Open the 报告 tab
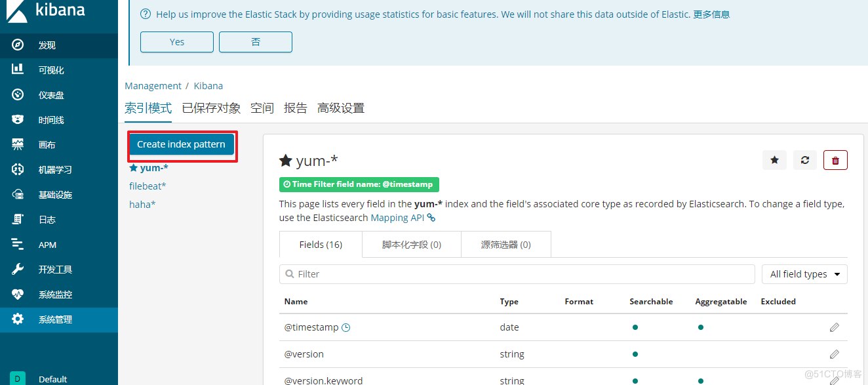This screenshot has width=868, height=385. tap(296, 108)
